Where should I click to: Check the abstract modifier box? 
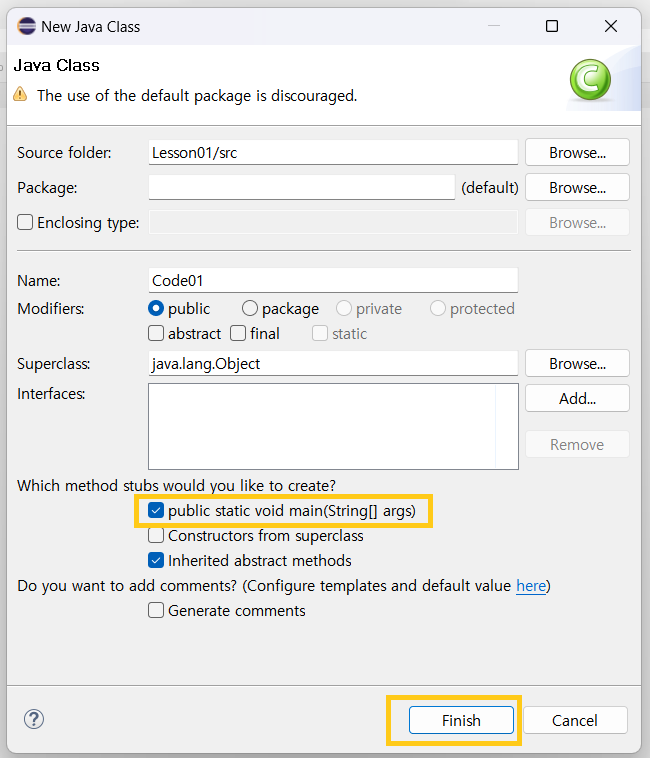156,334
